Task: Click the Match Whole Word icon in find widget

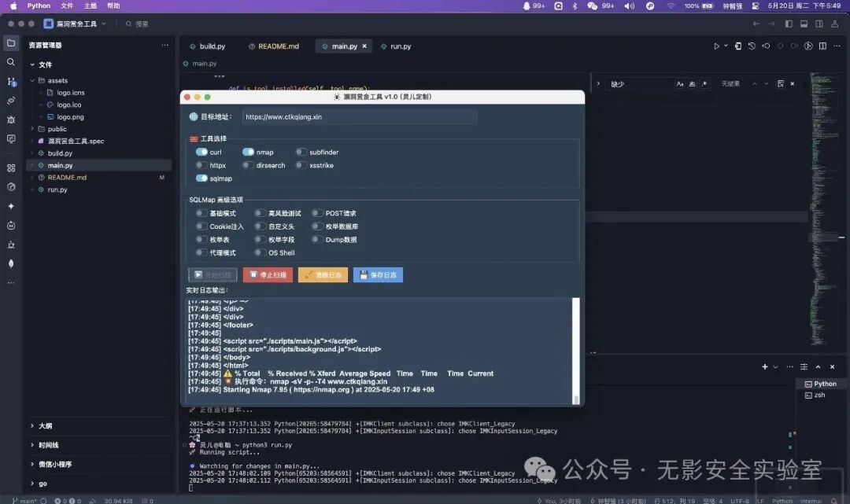Action: pyautogui.click(x=693, y=84)
